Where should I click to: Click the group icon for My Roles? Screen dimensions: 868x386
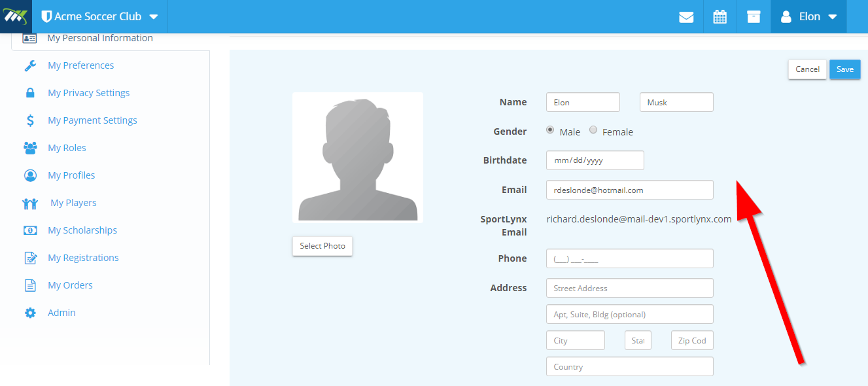[x=30, y=148]
